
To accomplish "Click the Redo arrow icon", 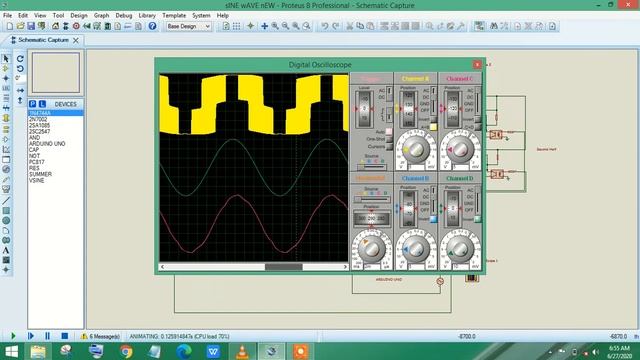I will pyautogui.click(x=335, y=26).
